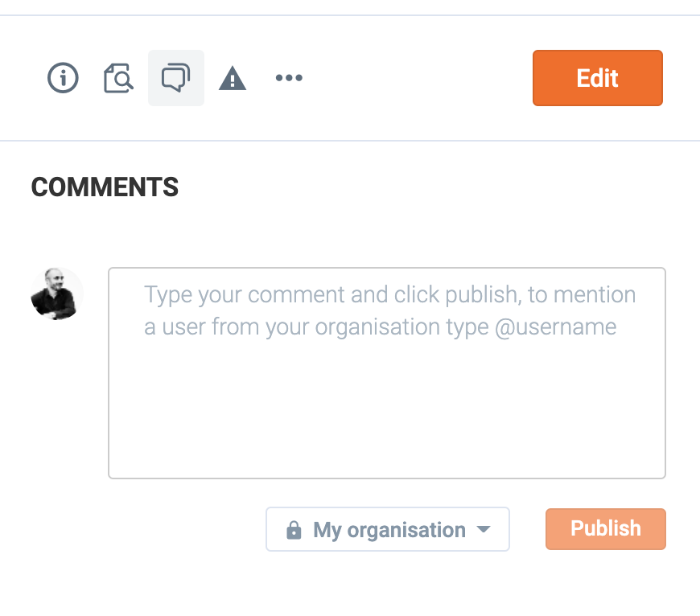Open the information details icon
700x616 pixels.
pos(64,78)
